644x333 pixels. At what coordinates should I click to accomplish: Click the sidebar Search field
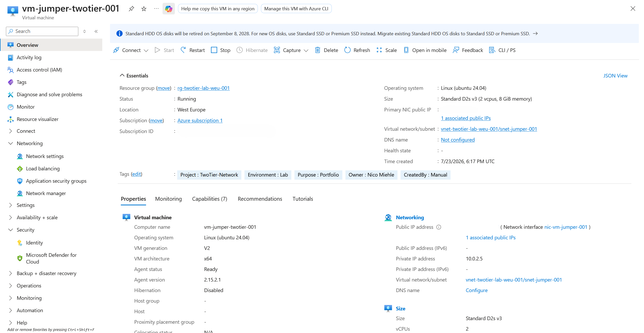point(42,31)
